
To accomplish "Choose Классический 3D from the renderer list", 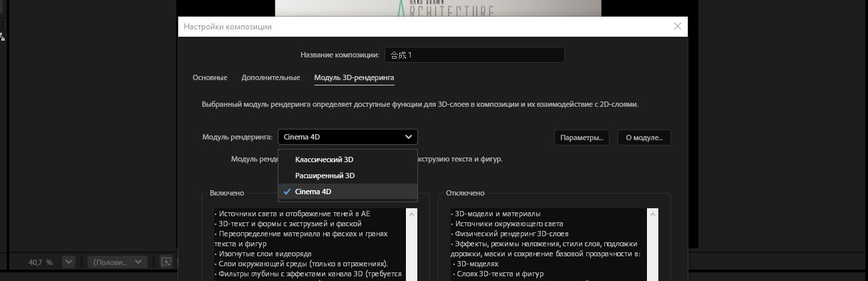I will click(x=348, y=160).
